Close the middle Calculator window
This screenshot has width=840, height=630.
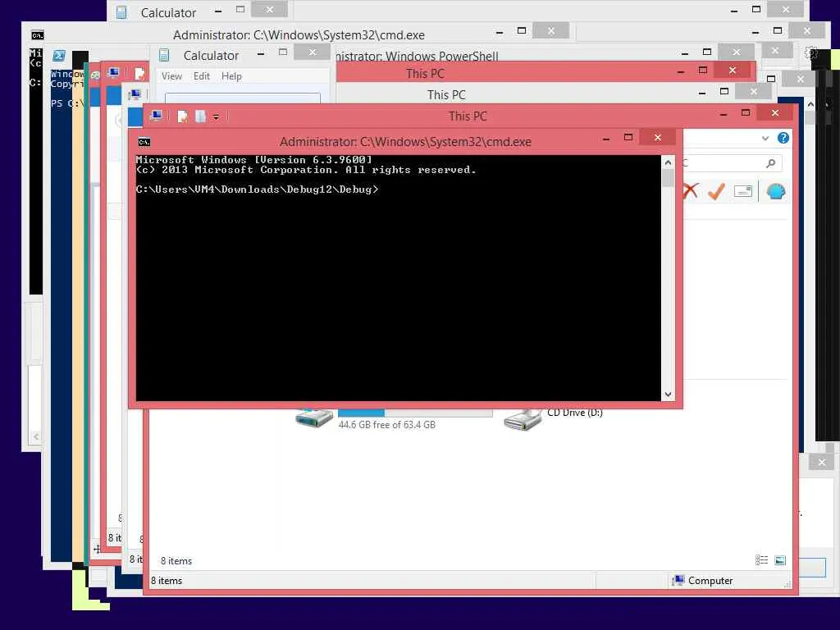click(x=313, y=52)
